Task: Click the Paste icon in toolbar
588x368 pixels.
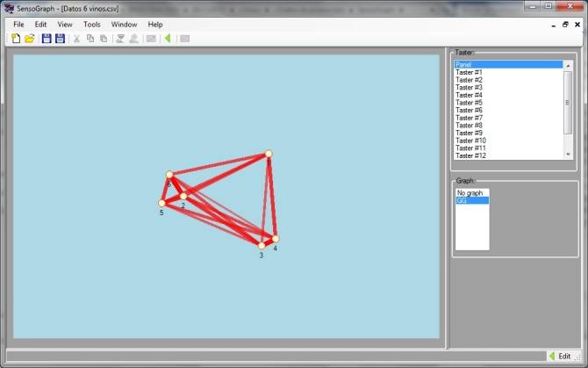Action: tap(104, 39)
